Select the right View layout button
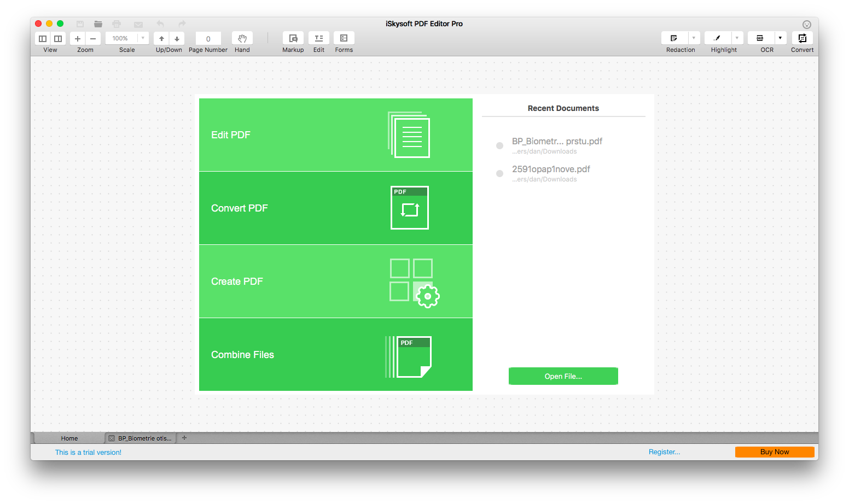 pyautogui.click(x=58, y=38)
